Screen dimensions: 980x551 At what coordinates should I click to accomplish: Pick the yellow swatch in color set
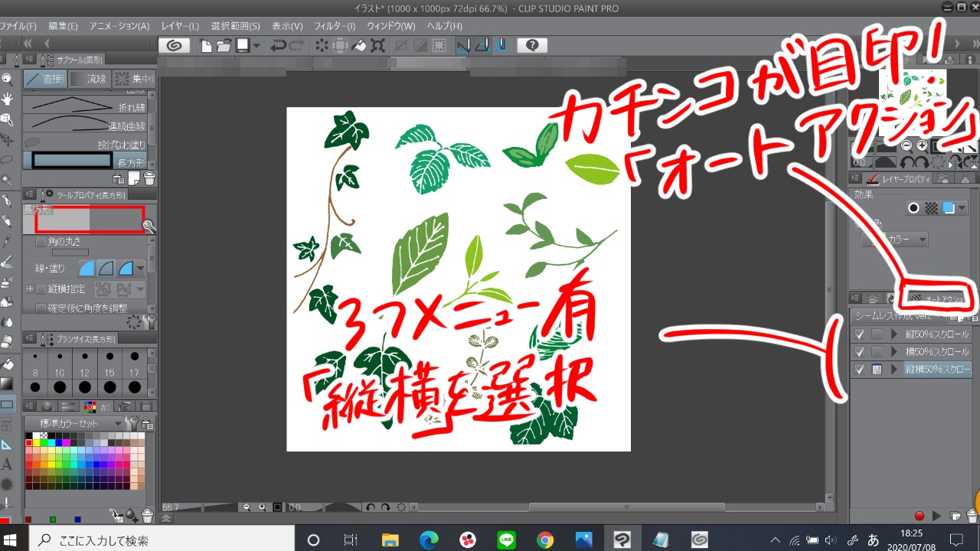pyautogui.click(x=37, y=442)
